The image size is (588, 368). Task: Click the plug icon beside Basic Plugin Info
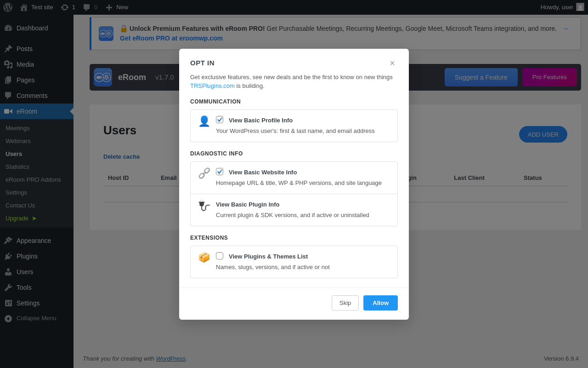(x=204, y=206)
